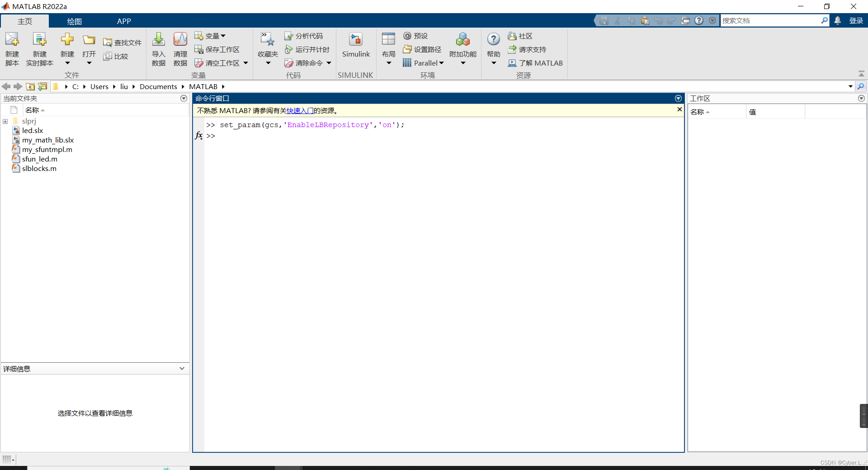Click 分析代码 (Analyze Code)
The image size is (868, 470).
(x=303, y=36)
